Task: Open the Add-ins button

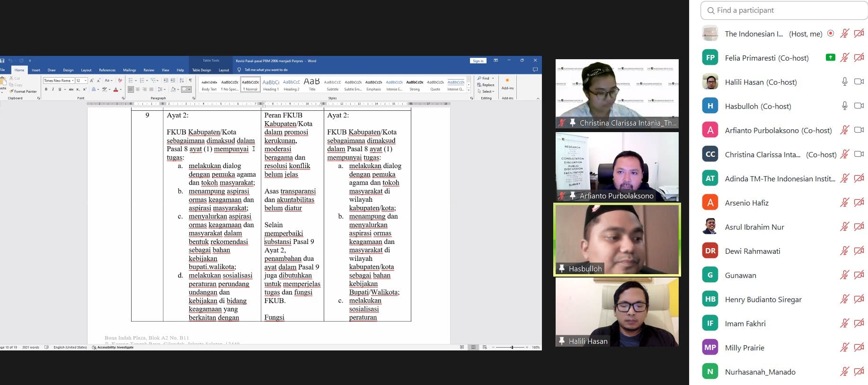Action: (x=507, y=84)
